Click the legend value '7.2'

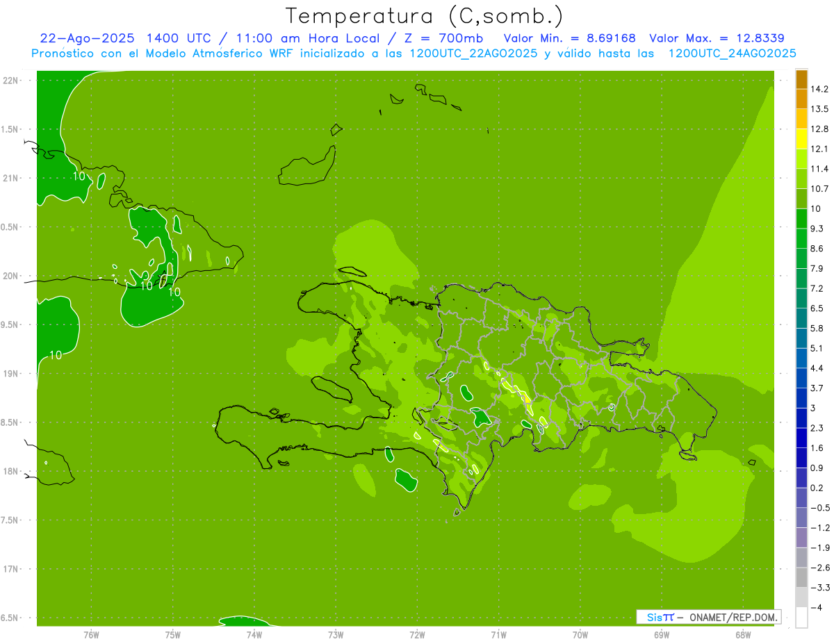pyautogui.click(x=817, y=288)
